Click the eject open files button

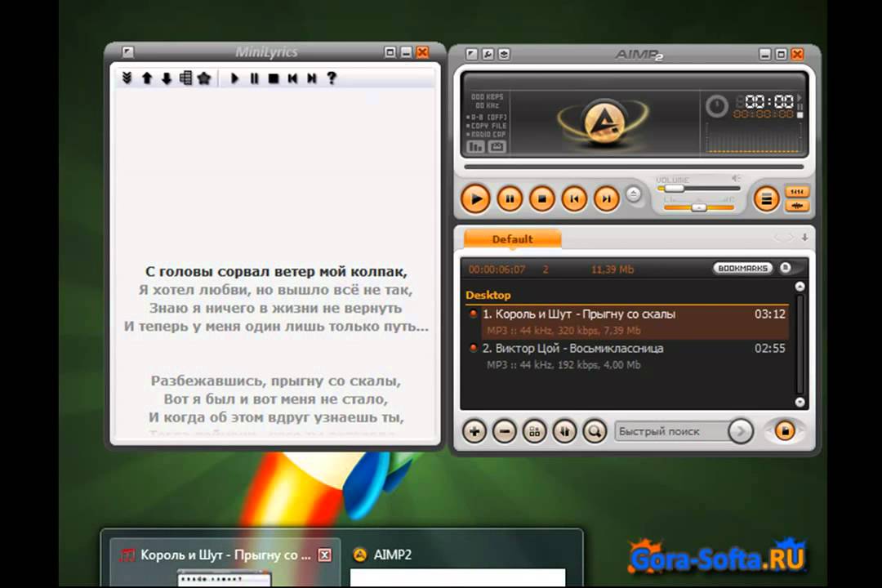pos(634,195)
